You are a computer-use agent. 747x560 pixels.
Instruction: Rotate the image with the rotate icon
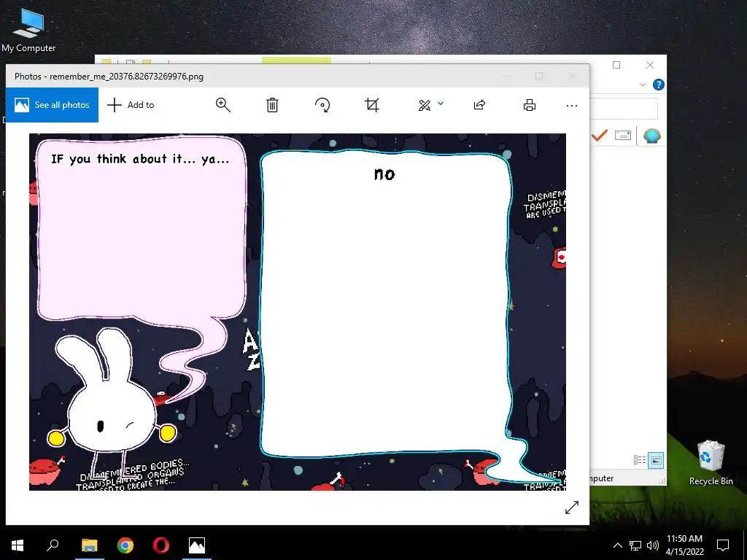322,105
